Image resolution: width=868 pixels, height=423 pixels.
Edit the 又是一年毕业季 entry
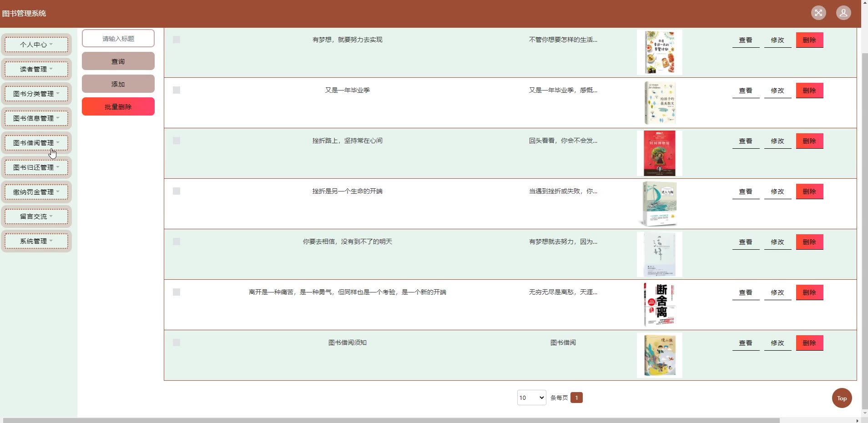777,91
